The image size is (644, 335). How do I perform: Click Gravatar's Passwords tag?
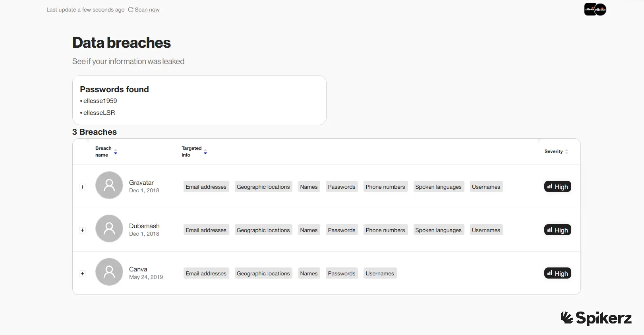pyautogui.click(x=342, y=187)
